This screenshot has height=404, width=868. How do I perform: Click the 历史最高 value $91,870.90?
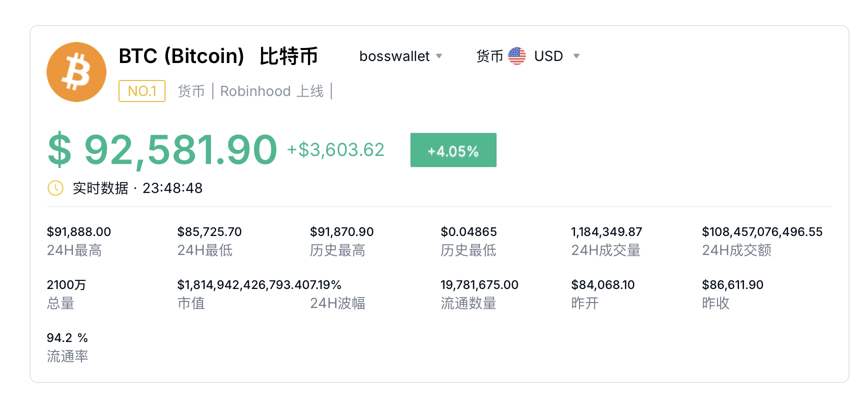pos(342,232)
